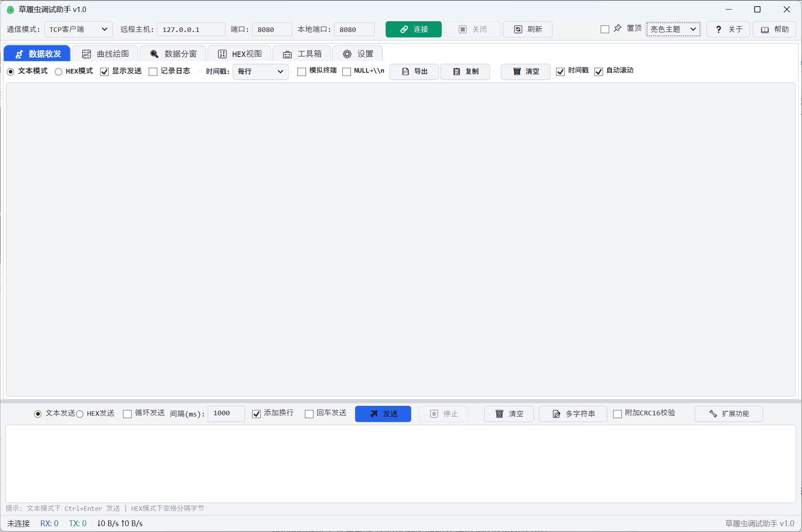Click the stop icon on the 关闭 button
This screenshot has height=532, width=802.
coord(462,29)
